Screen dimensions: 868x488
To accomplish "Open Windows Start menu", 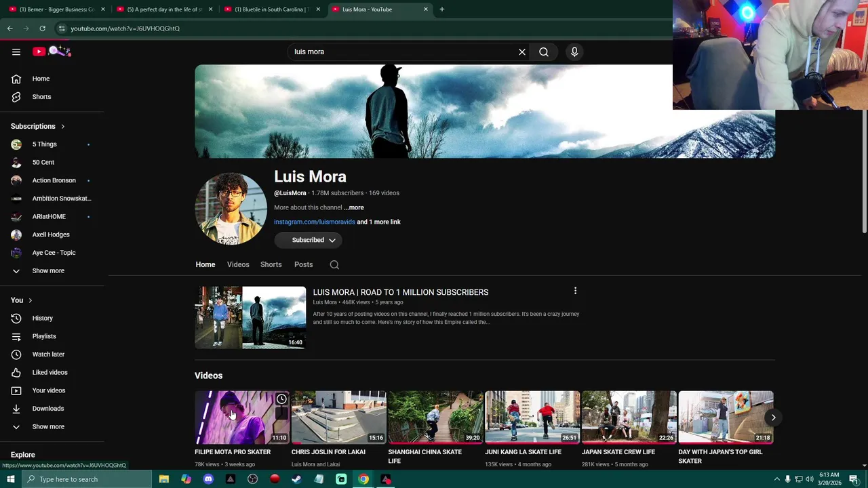I will tap(10, 479).
